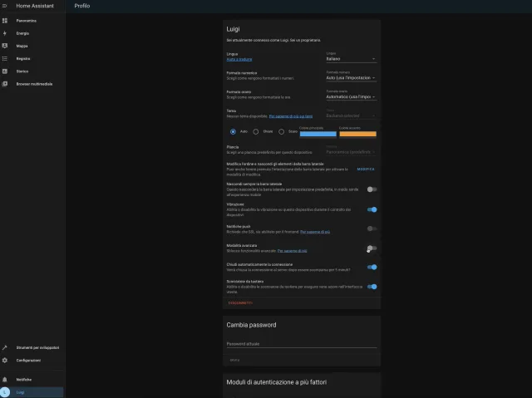Click the Energia lightning bolt icon
Screen dimensions: 532x398
[6, 32]
